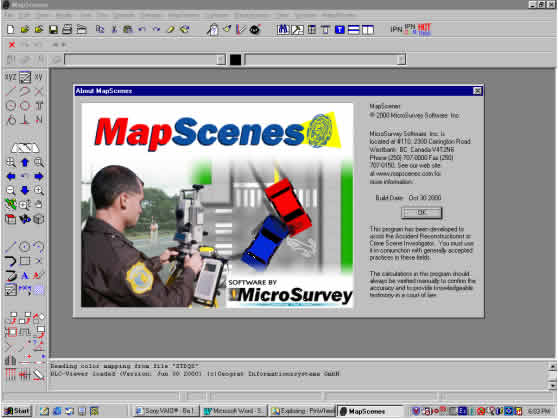Click the New file icon in toolbar
Screen dimensions: 558x419
[11, 29]
